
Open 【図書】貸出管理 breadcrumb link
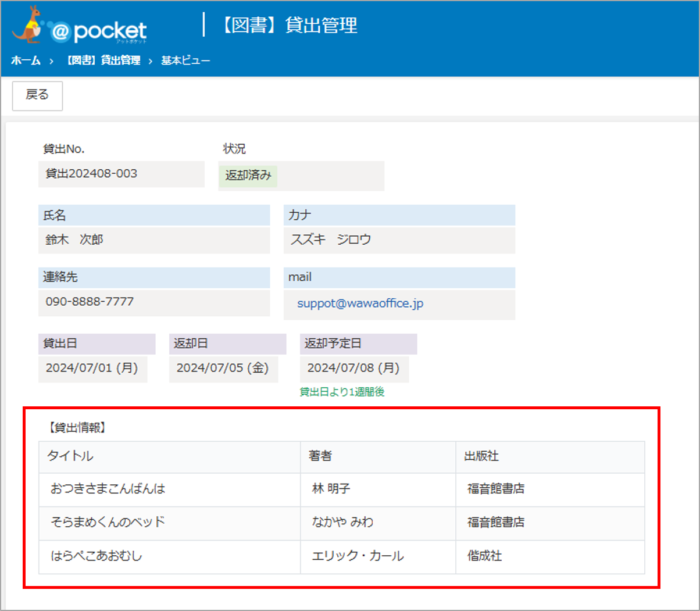point(103,60)
